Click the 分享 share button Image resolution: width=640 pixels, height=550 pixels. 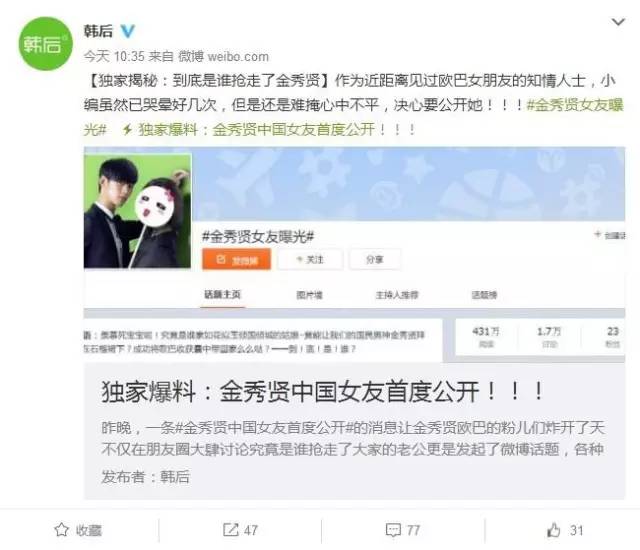point(375,259)
